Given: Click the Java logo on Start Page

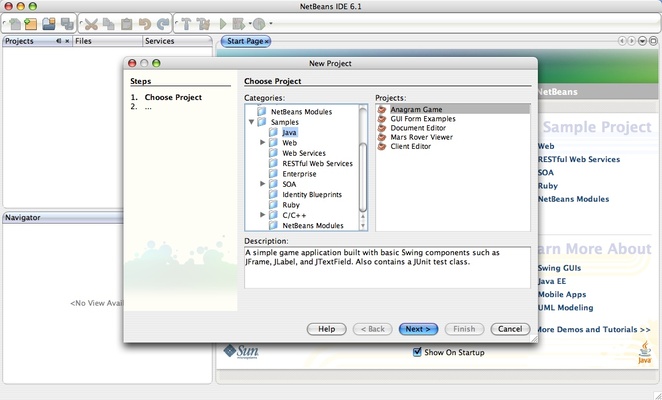Looking at the screenshot, I should (644, 353).
